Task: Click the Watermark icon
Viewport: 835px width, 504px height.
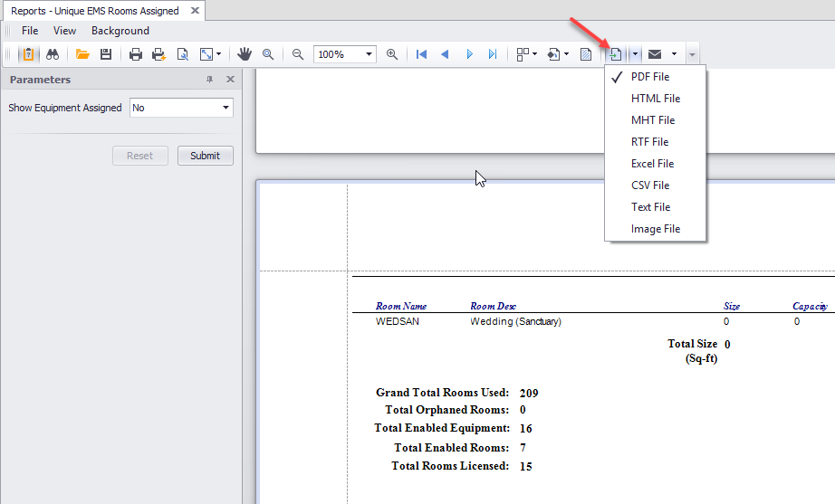Action: pos(586,54)
